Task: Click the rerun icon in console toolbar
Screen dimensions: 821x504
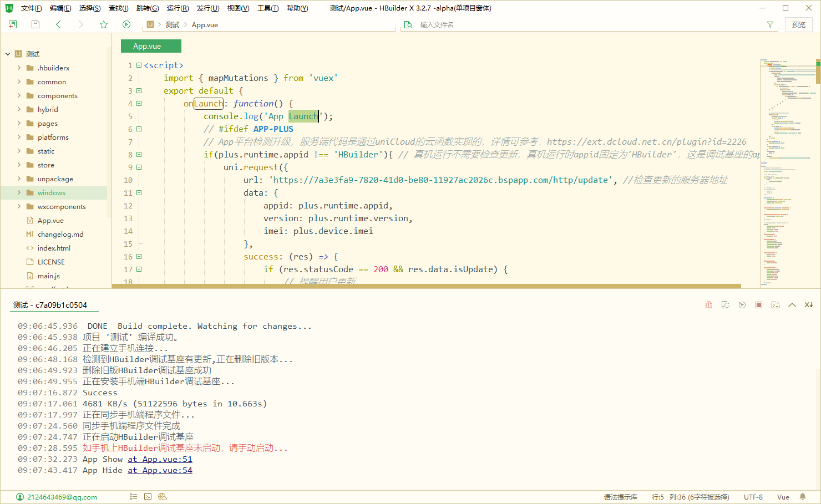Action: pyautogui.click(x=742, y=305)
